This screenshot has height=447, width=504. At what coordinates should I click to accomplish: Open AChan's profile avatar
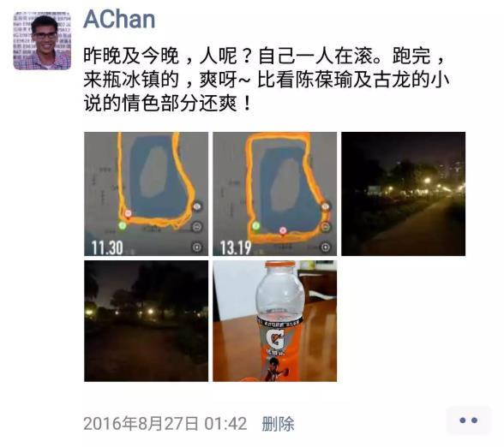click(x=42, y=41)
